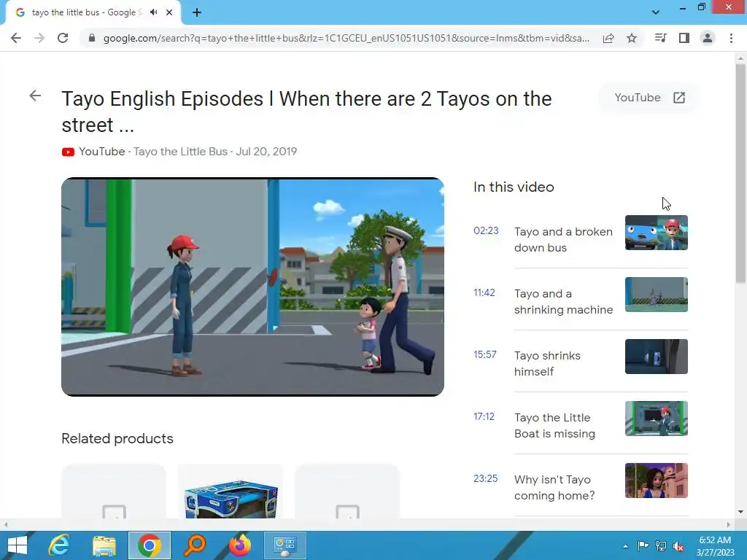This screenshot has width=747, height=560.
Task: Click the Chrome taskbar icon
Action: [149, 545]
